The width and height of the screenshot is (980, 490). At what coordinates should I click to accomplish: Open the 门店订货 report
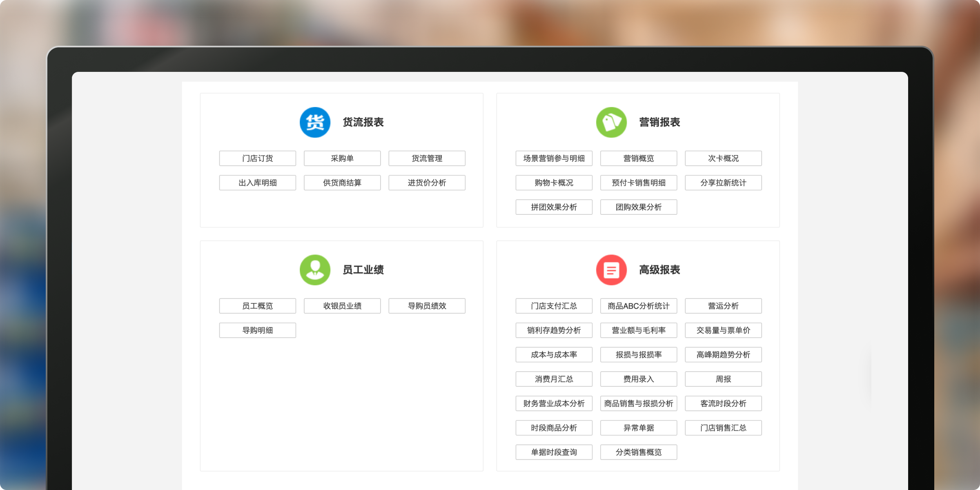[x=258, y=158]
